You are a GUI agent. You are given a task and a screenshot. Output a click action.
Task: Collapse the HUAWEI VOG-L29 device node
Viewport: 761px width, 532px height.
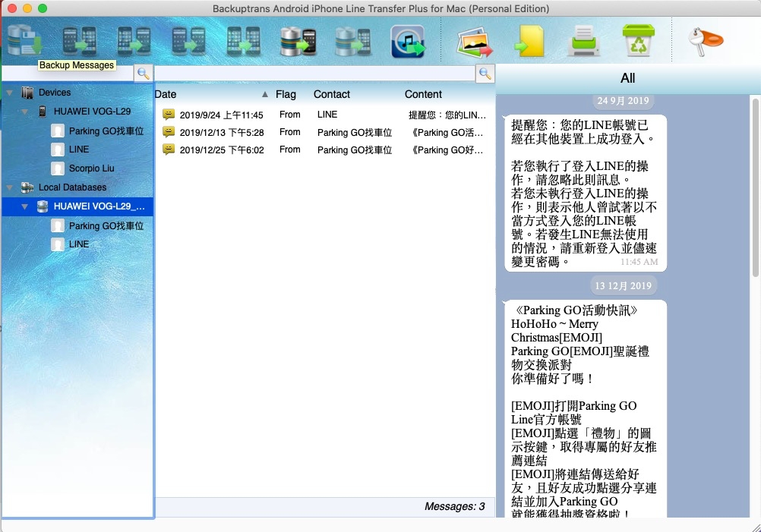[x=24, y=112]
